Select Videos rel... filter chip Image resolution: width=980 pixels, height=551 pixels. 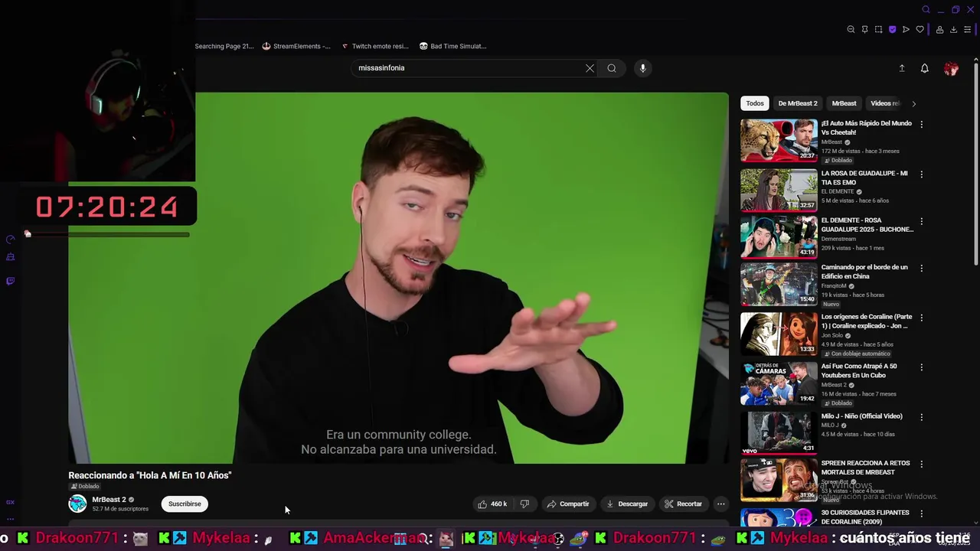pyautogui.click(x=885, y=103)
